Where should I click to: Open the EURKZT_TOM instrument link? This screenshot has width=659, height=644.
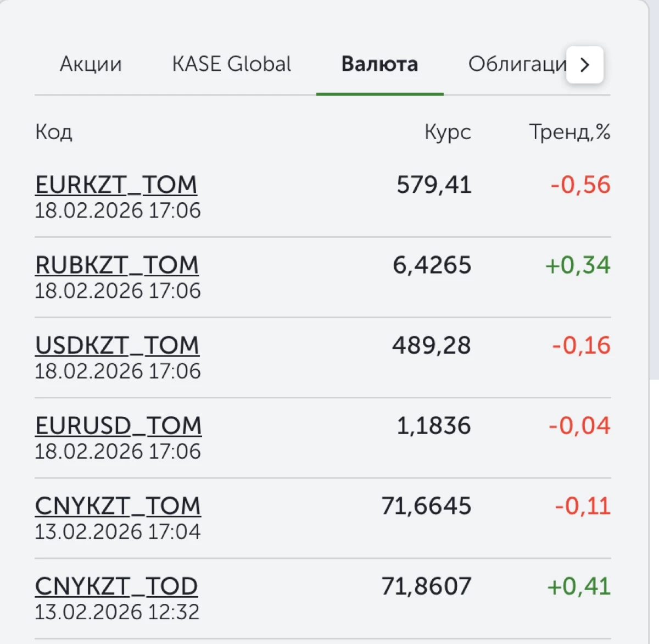coord(116,185)
